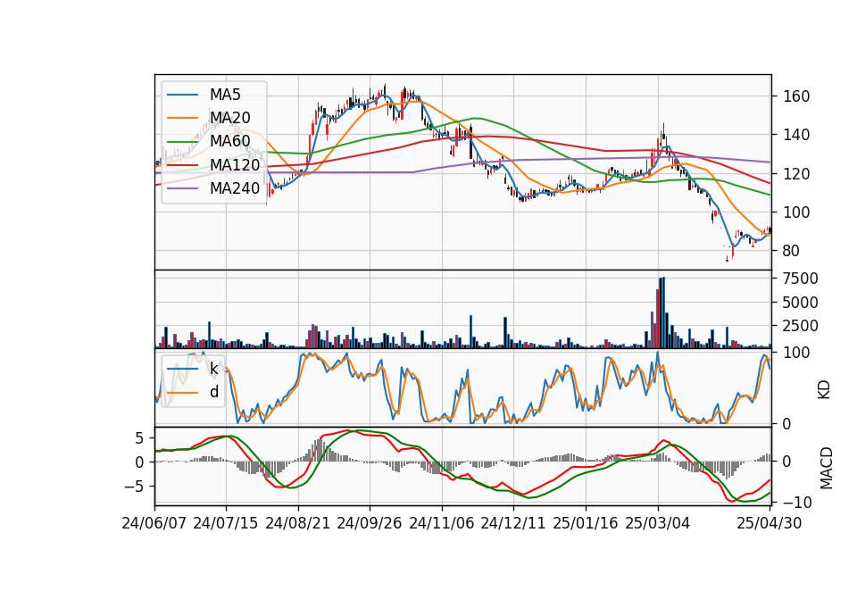The width and height of the screenshot is (857, 616).
Task: Click the purple MA240 line sample in legend
Action: [x=182, y=188]
